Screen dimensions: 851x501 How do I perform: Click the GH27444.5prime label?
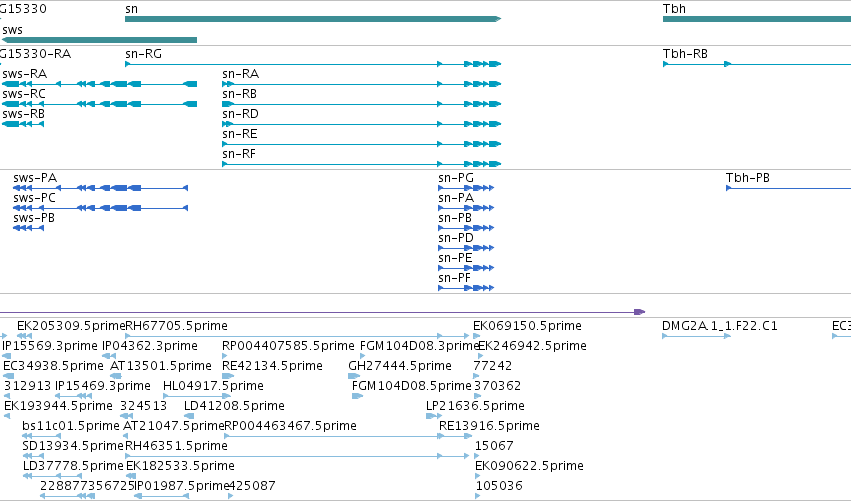400,366
